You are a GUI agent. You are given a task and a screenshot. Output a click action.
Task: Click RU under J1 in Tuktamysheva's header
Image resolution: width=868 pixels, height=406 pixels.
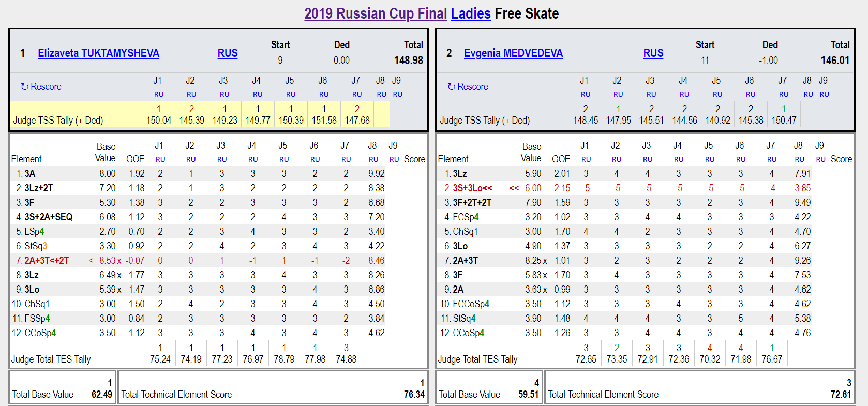(x=159, y=94)
